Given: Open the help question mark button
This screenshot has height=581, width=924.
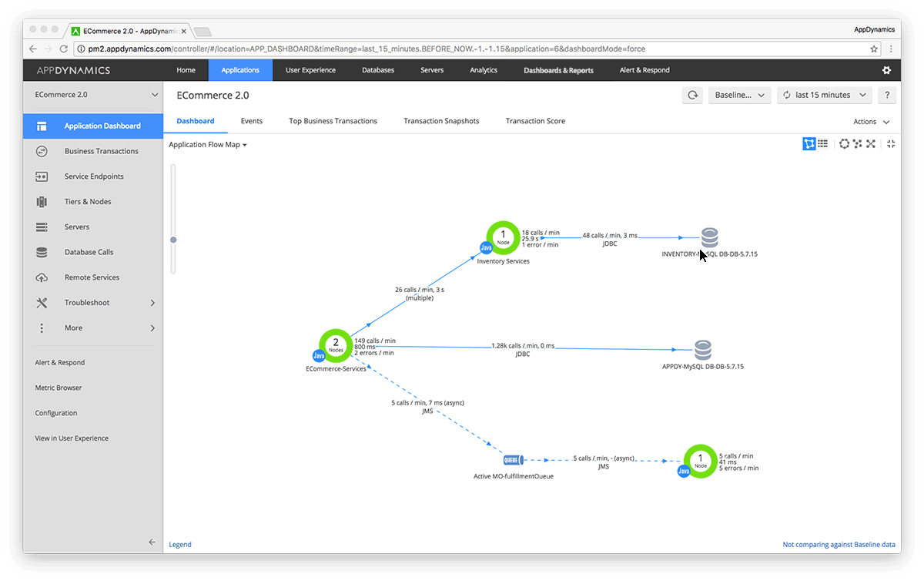Looking at the screenshot, I should [x=887, y=95].
